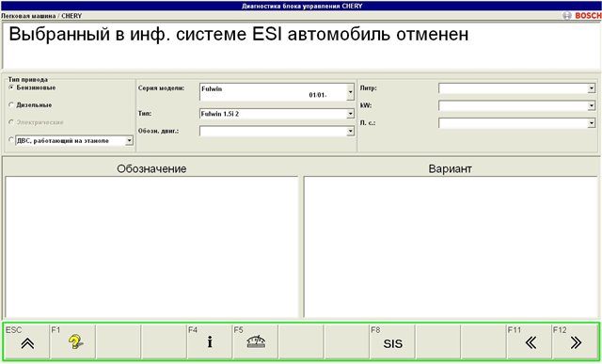Go back with F11 double left arrow
The height and width of the screenshot is (364, 602).
coord(529,341)
